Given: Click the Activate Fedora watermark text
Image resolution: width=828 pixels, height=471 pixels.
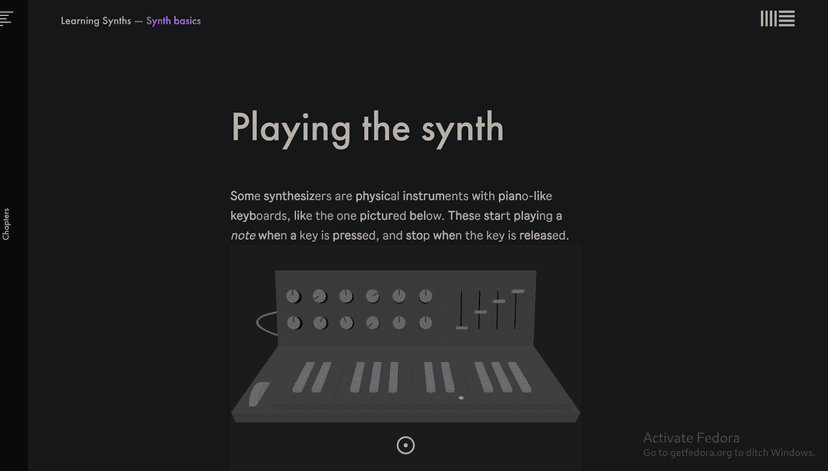Looking at the screenshot, I should pos(691,438).
